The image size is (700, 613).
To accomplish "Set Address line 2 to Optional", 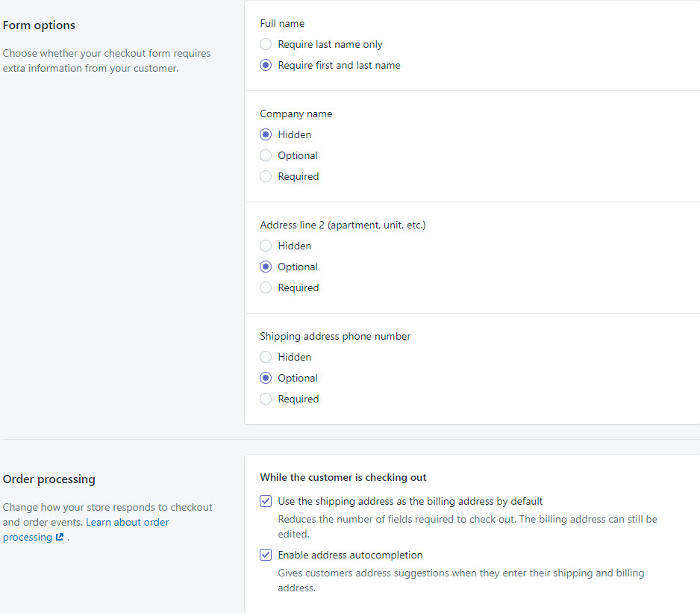I will [x=266, y=267].
